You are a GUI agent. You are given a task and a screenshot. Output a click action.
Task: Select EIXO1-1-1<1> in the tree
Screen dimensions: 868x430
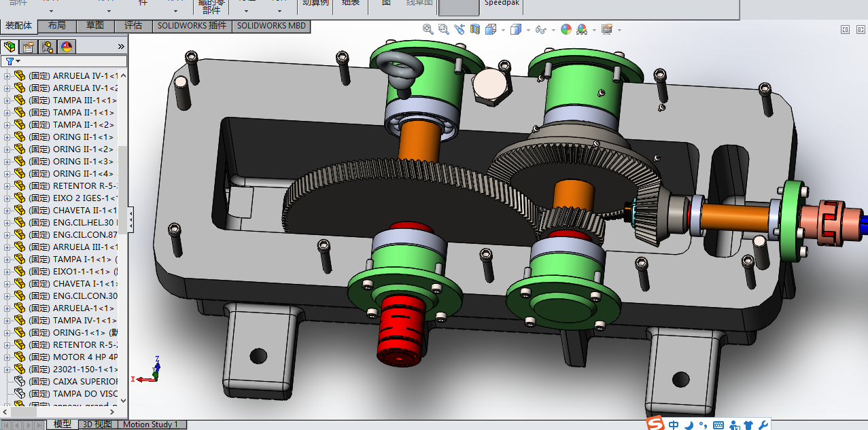[x=82, y=272]
